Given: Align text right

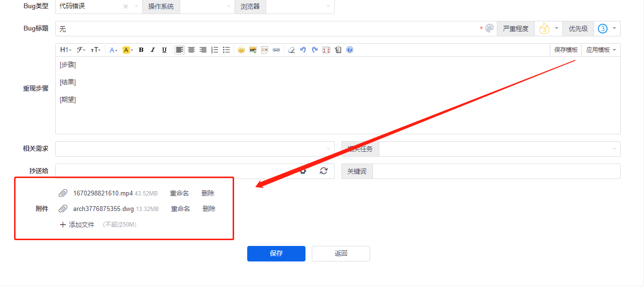Looking at the screenshot, I should coord(203,50).
